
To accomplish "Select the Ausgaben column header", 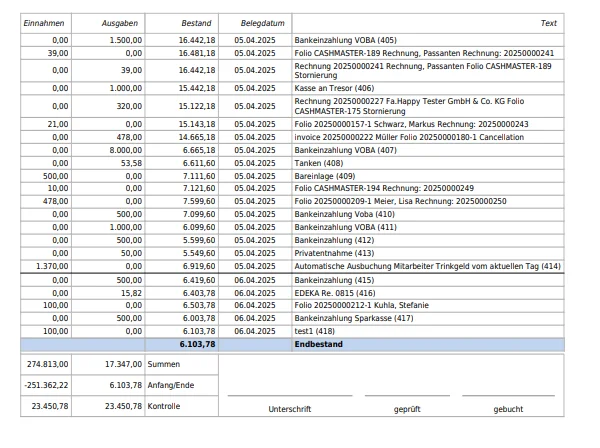I will pyautogui.click(x=120, y=23).
